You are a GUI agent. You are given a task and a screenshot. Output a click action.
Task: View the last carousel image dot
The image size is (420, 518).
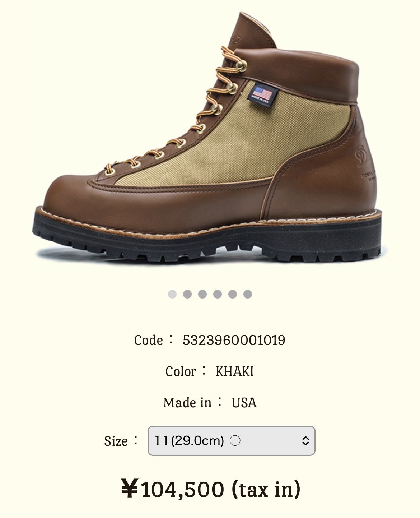pyautogui.click(x=248, y=294)
